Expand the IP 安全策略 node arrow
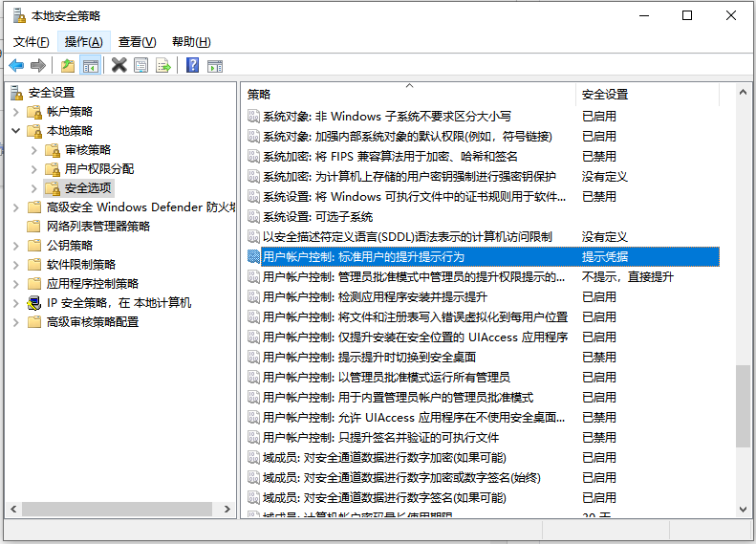The image size is (756, 544). point(16,303)
